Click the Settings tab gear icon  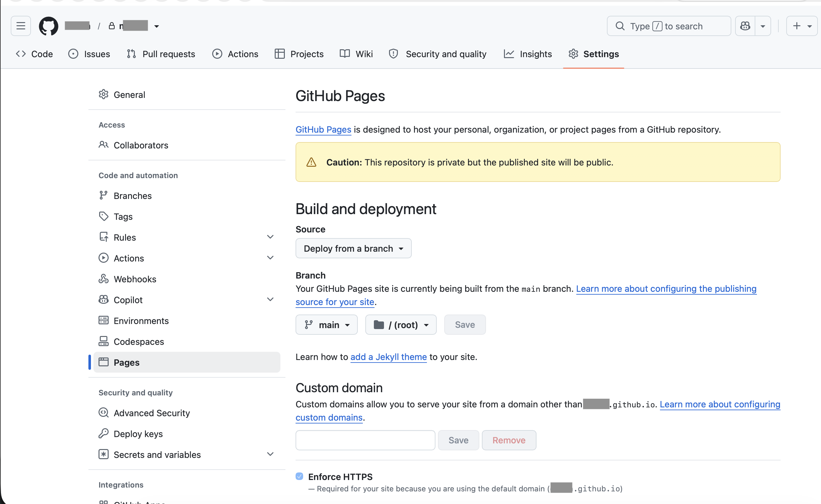(x=573, y=54)
